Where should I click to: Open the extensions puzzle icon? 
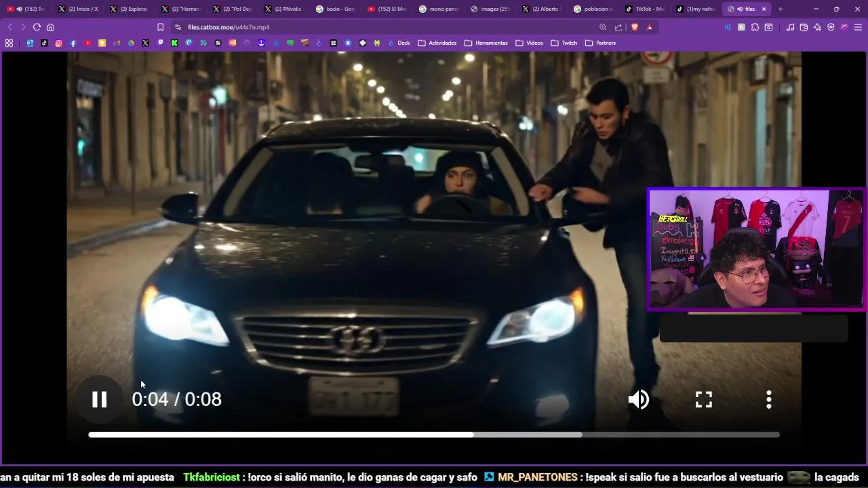point(755,27)
